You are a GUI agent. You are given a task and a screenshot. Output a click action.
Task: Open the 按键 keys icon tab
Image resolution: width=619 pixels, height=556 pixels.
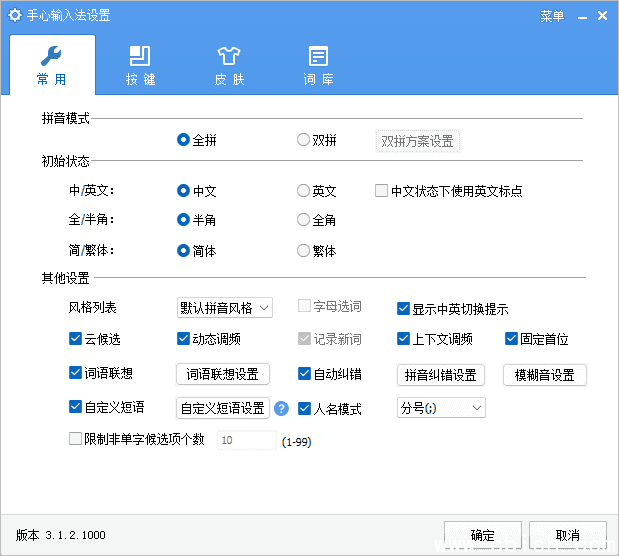140,56
